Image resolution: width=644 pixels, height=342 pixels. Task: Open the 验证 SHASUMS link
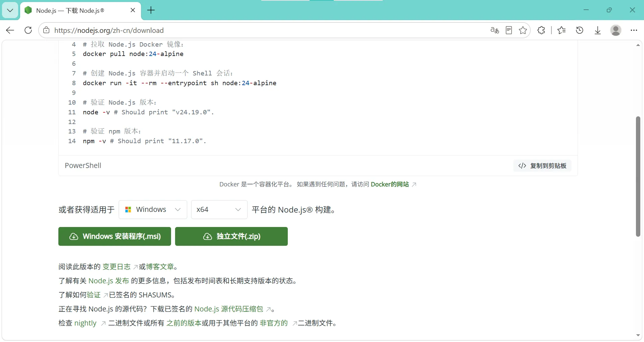pyautogui.click(x=94, y=295)
